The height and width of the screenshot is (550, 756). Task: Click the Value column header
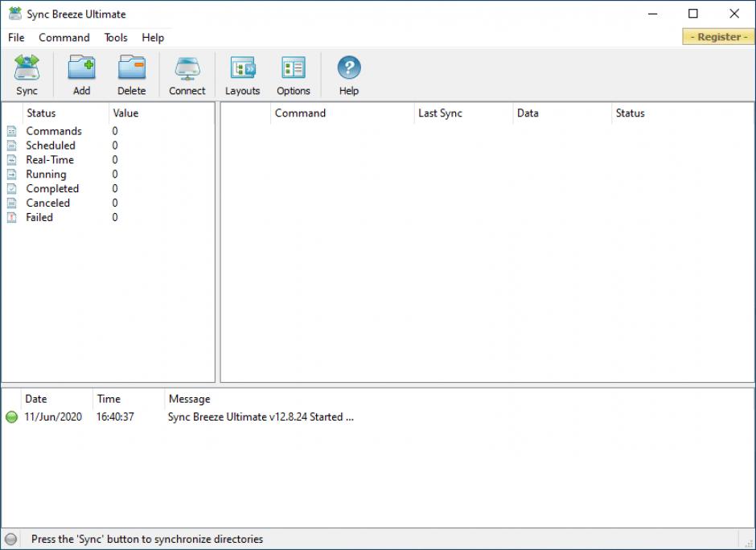161,113
